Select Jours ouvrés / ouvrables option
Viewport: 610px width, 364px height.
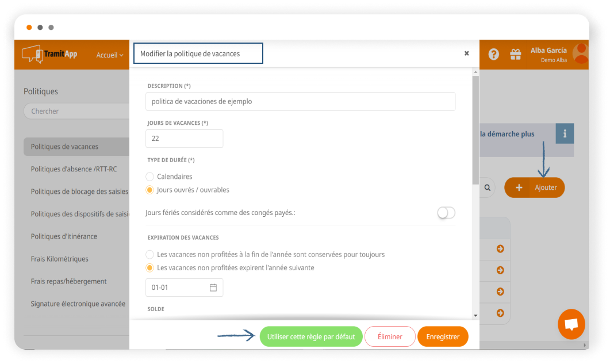pos(150,190)
